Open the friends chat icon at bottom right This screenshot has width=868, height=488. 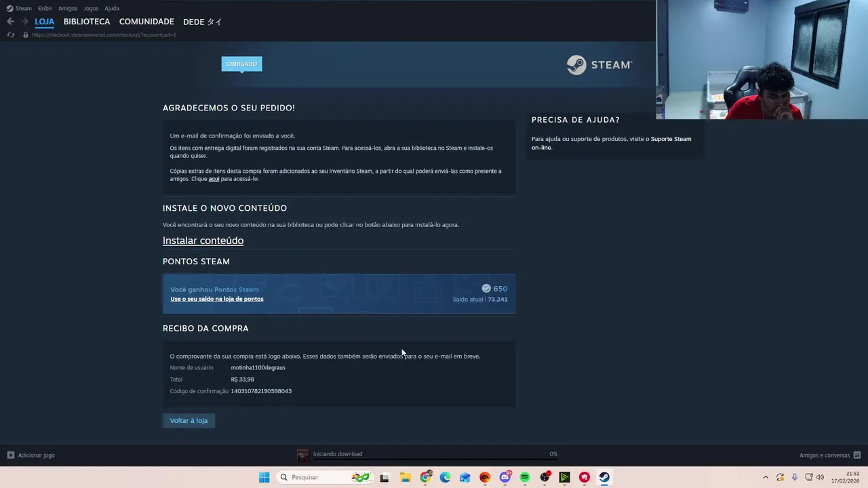857,455
